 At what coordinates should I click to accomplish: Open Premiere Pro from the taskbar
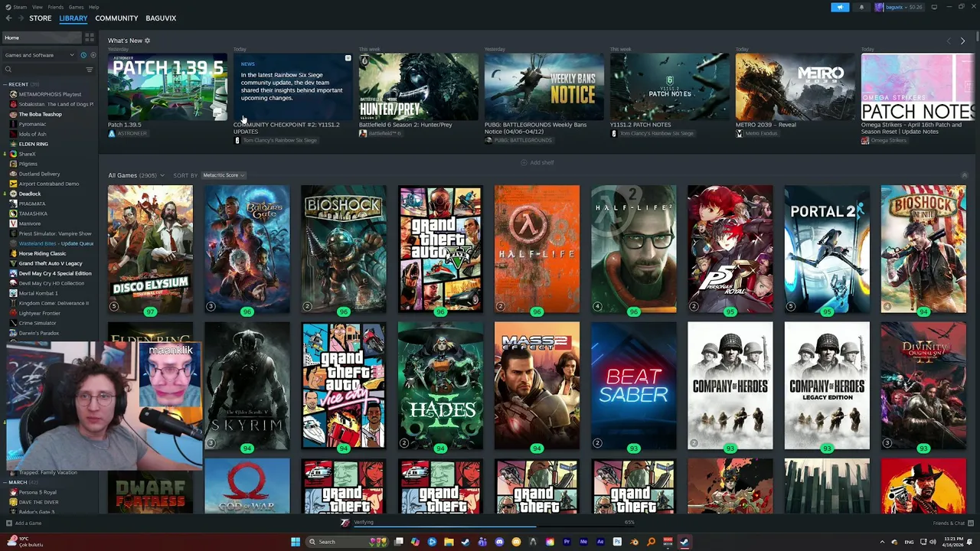pos(567,542)
